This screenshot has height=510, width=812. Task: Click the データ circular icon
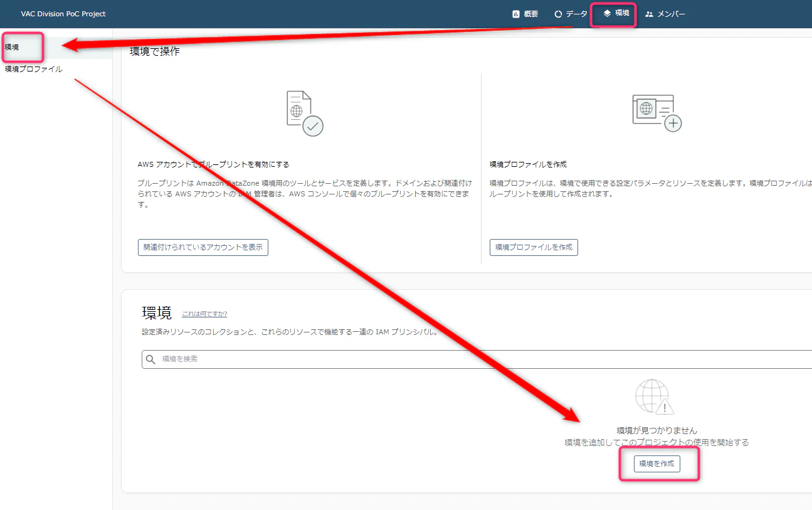click(558, 14)
